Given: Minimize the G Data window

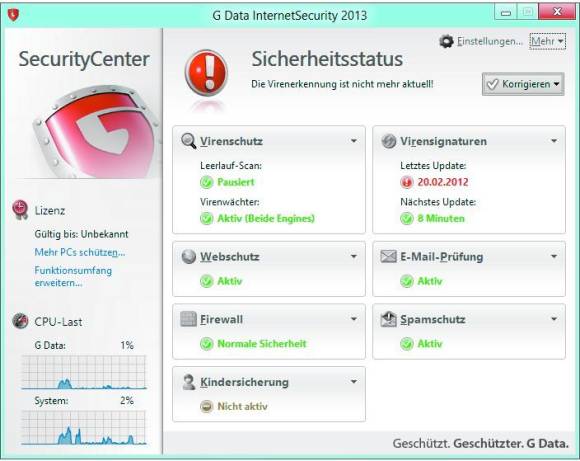Looking at the screenshot, I should [506, 13].
